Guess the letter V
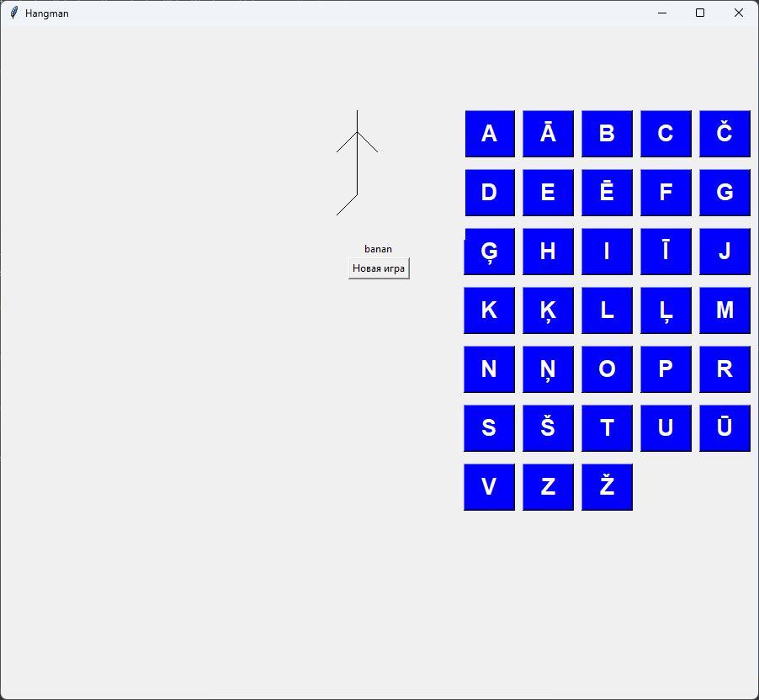Viewport: 759px width, 700px height. point(490,487)
